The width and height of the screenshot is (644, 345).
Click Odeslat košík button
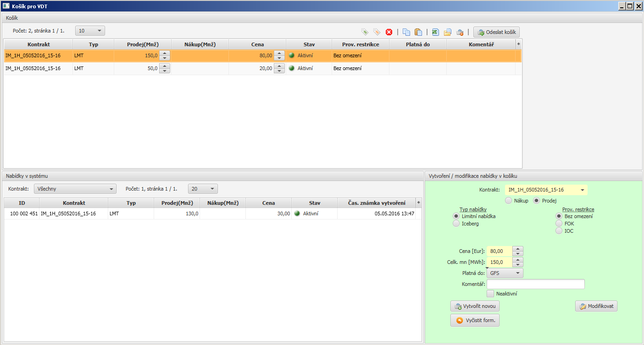click(x=496, y=32)
